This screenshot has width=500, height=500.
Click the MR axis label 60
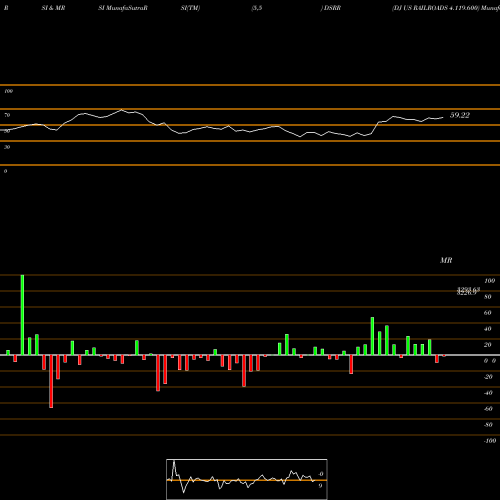pos(487,313)
